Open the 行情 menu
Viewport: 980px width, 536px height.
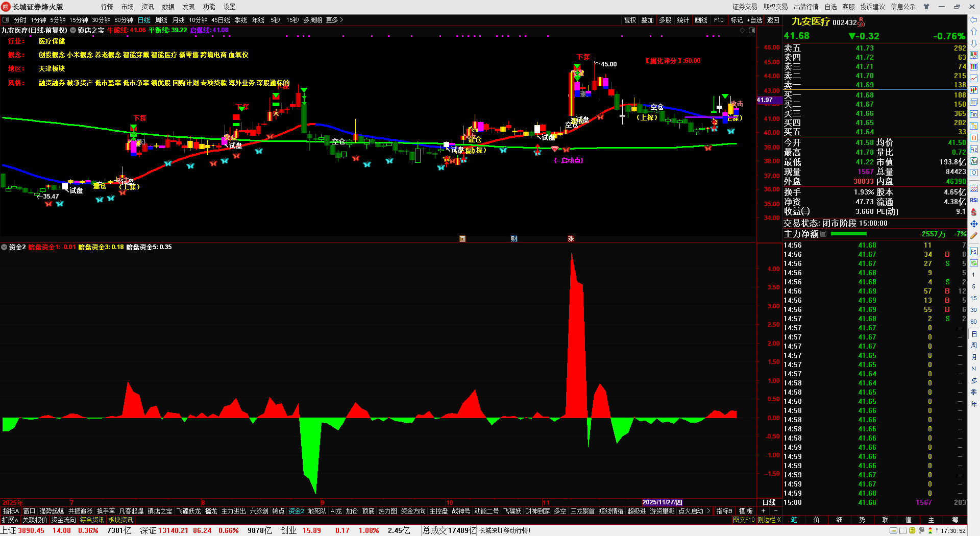pyautogui.click(x=107, y=7)
